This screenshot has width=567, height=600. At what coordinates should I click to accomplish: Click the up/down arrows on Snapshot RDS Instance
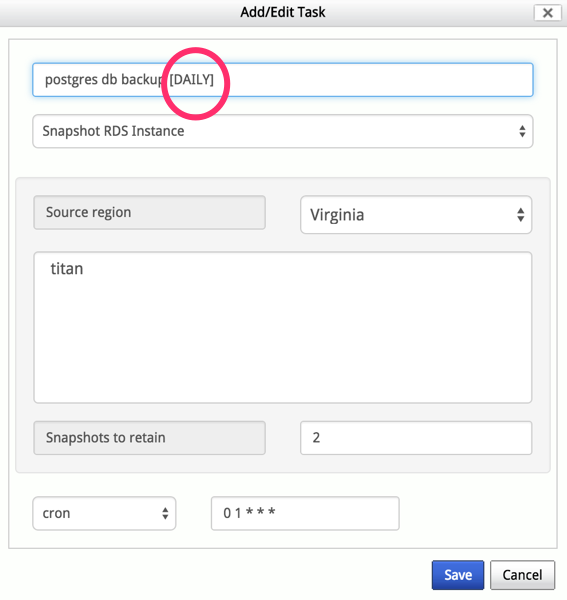(x=522, y=131)
